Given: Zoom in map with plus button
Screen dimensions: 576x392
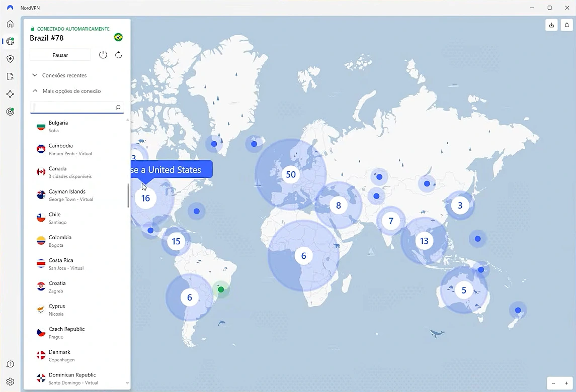Looking at the screenshot, I should click(566, 383).
